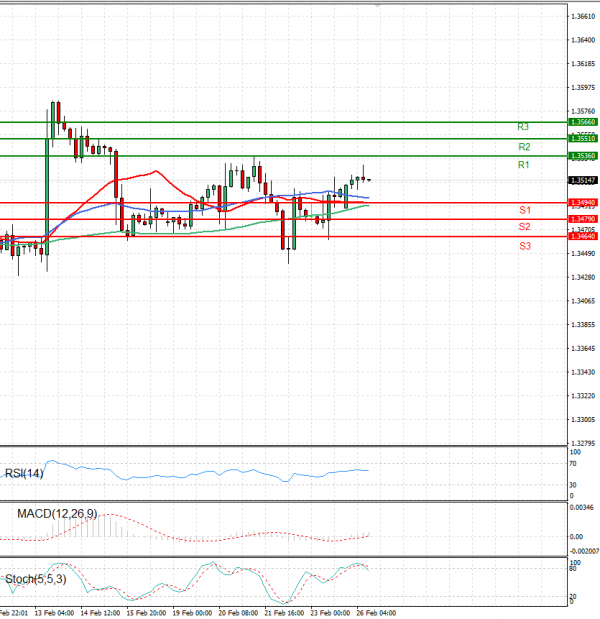Click the 1.34490 price axis value
This screenshot has height=619, width=600.
[583, 254]
